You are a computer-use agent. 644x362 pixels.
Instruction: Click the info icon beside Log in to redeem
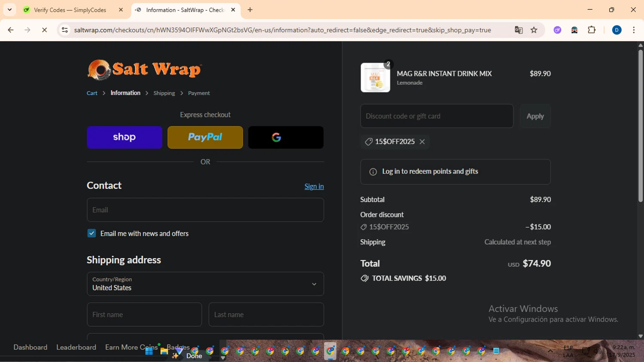coord(373,172)
